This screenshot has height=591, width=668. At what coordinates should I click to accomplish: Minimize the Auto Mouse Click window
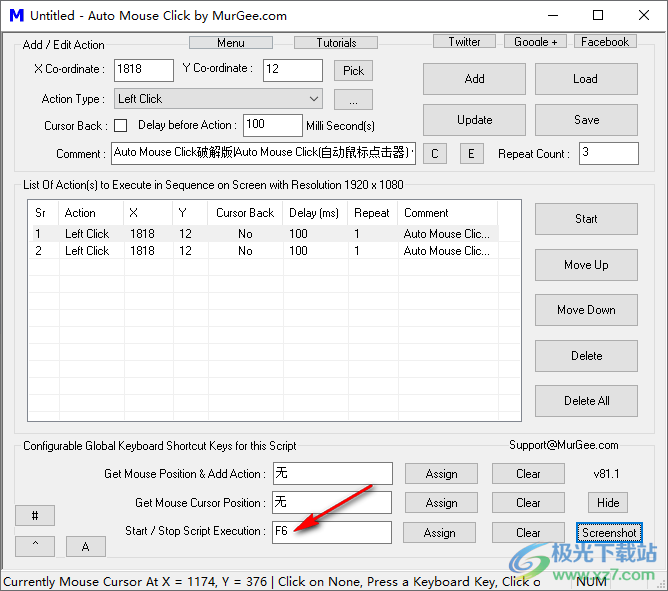pos(553,16)
